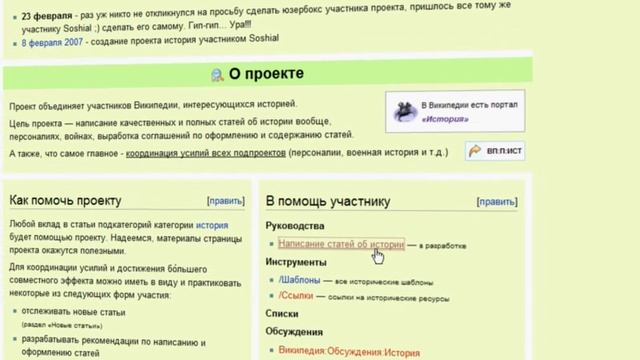Open Написание статей об истории guide
The height and width of the screenshot is (360, 640).
341,244
